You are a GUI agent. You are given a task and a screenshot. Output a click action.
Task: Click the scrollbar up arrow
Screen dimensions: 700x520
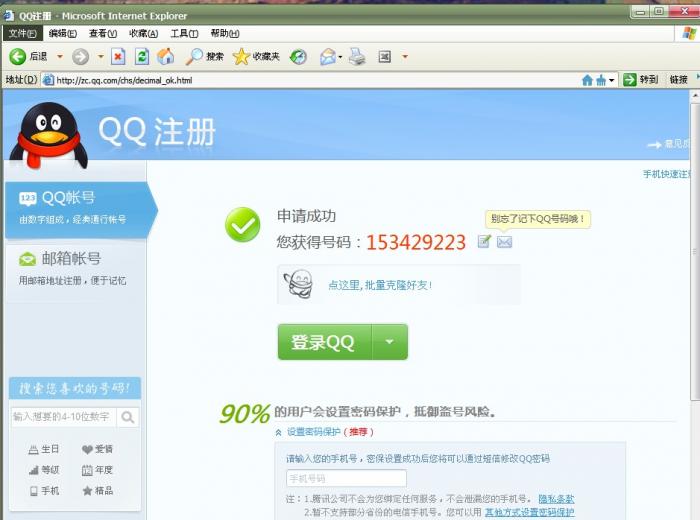pos(695,96)
